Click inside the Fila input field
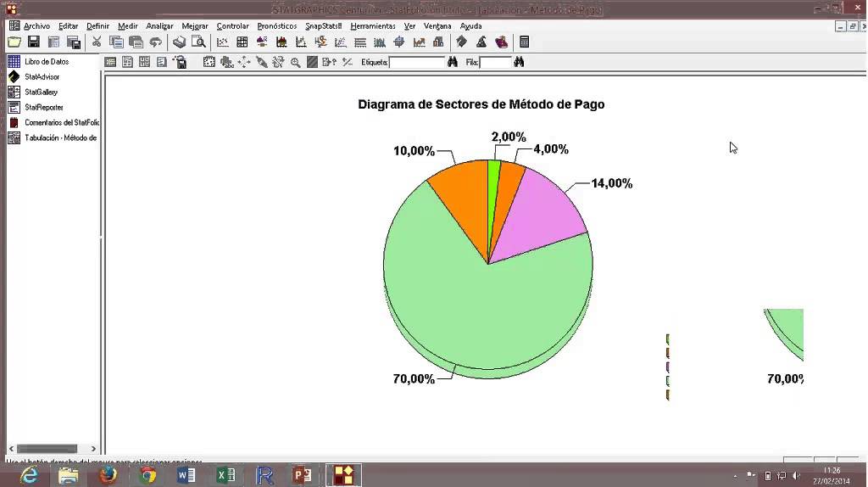The height and width of the screenshot is (487, 868). (x=495, y=62)
